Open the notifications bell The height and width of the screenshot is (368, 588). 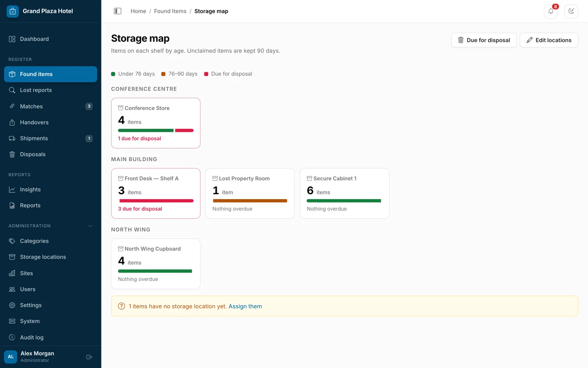point(551,11)
